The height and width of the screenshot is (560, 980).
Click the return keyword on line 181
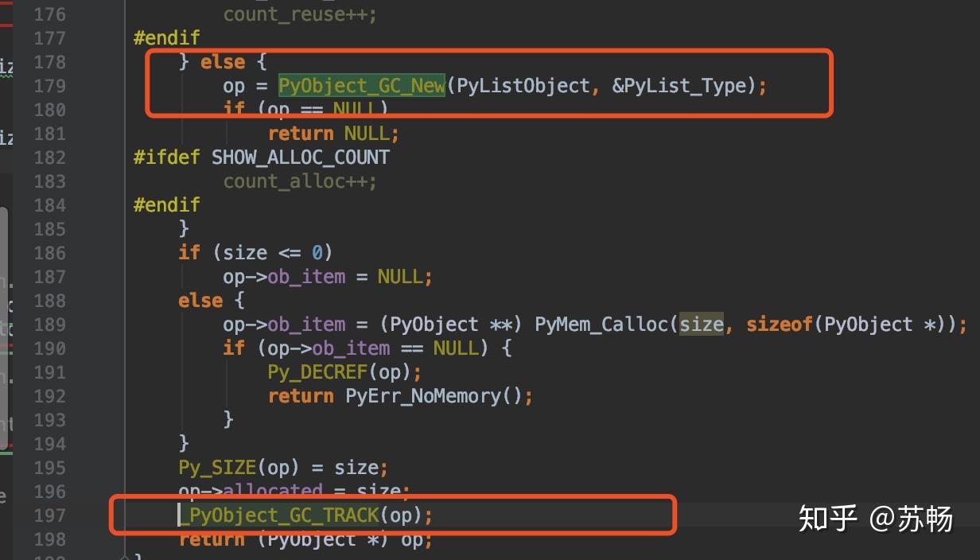point(301,133)
